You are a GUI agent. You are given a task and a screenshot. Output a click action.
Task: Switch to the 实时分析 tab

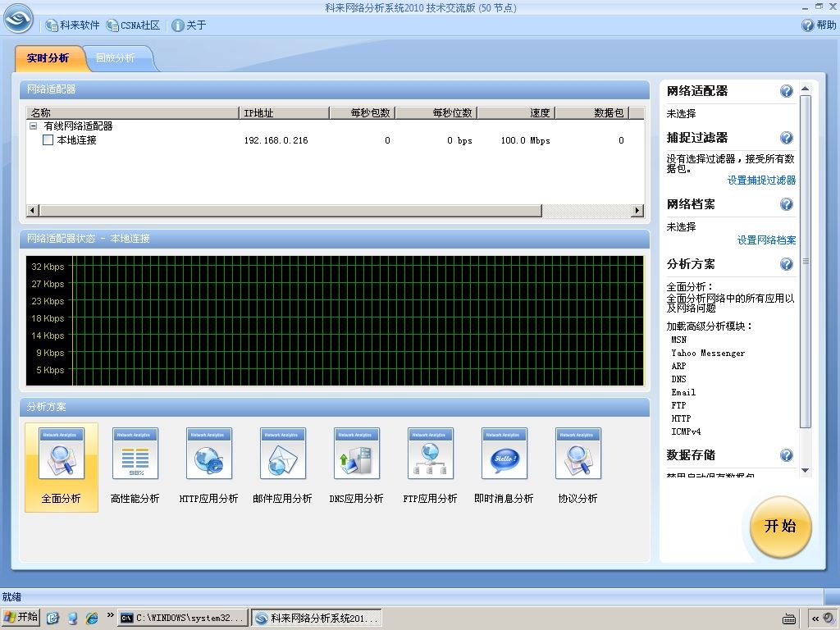coord(48,58)
